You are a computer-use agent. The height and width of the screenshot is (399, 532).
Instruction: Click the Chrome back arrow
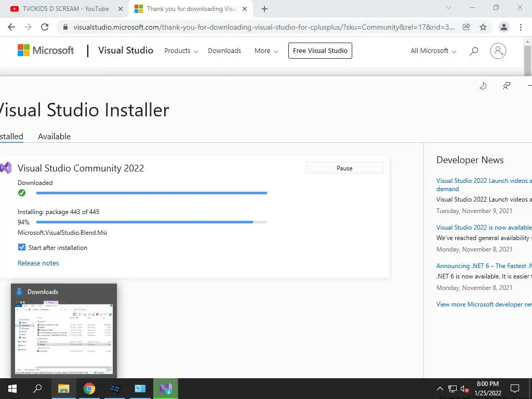pyautogui.click(x=11, y=27)
